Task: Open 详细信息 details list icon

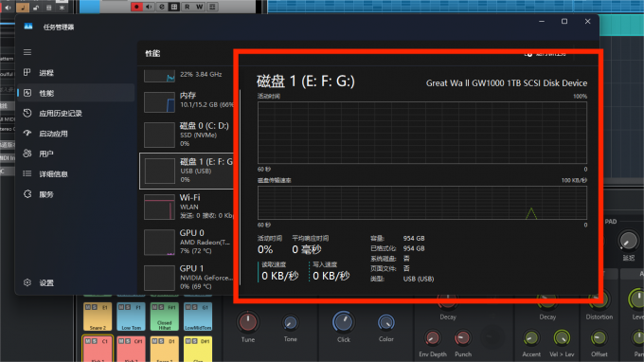Action: tap(27, 173)
